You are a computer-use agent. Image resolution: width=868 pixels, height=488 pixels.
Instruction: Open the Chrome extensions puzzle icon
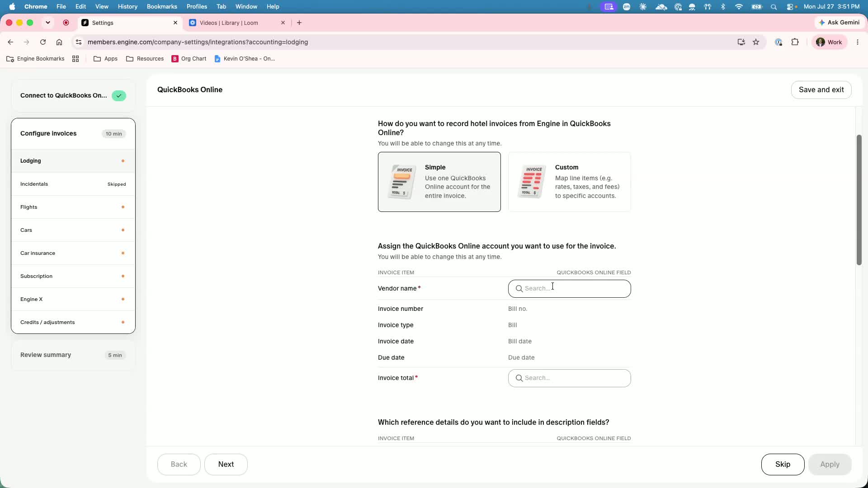point(795,42)
